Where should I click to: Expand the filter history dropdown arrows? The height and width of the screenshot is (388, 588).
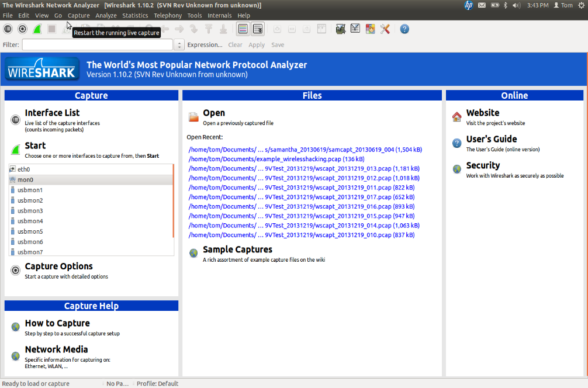tap(179, 44)
